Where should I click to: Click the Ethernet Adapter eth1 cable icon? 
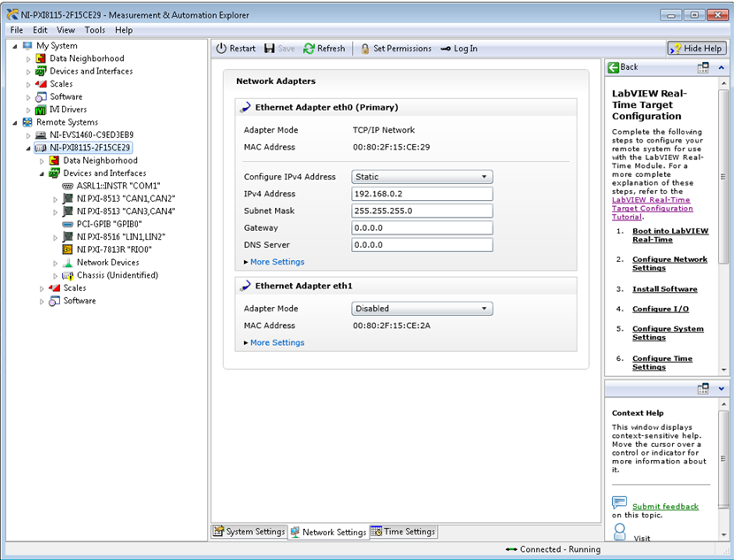click(245, 286)
